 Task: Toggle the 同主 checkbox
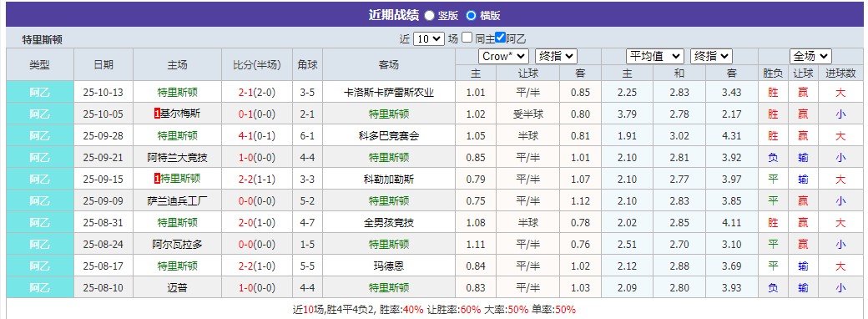pos(467,38)
